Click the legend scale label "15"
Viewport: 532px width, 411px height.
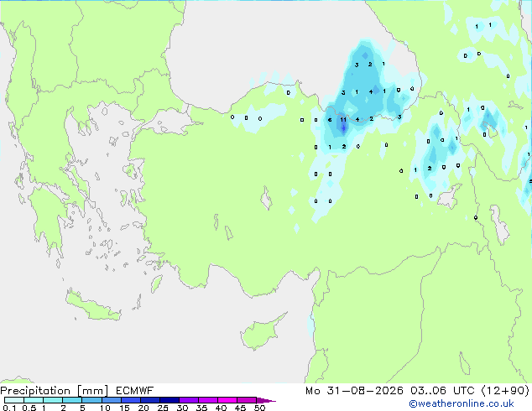pos(124,408)
